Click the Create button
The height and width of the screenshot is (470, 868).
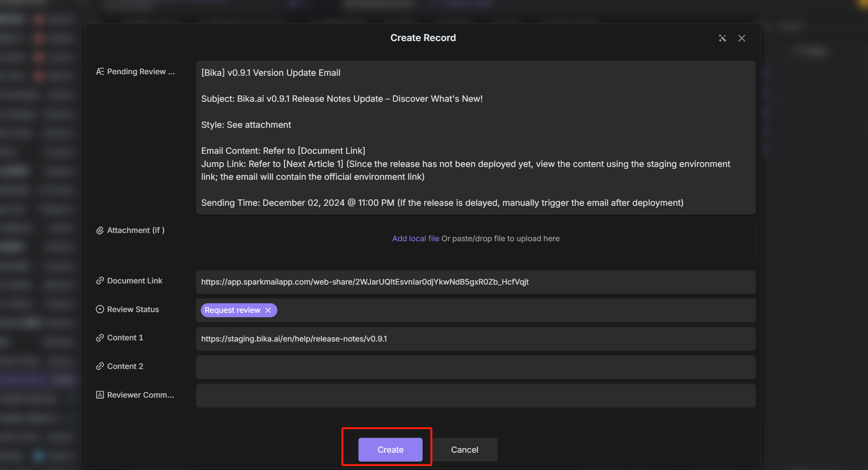point(390,449)
